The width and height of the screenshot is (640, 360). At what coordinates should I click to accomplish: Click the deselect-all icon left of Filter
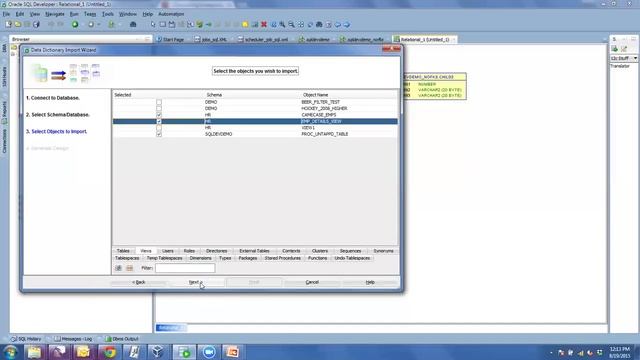129,268
